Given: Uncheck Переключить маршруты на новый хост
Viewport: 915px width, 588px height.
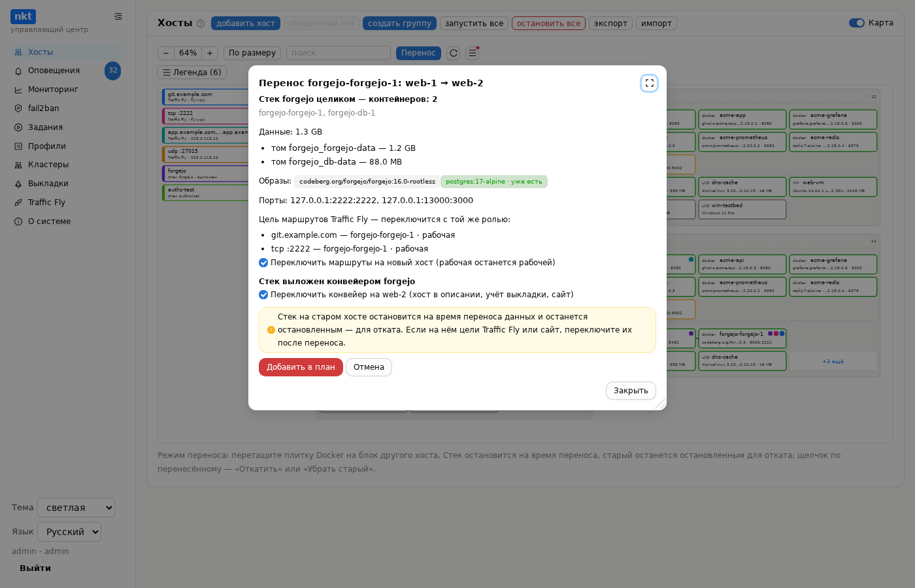Looking at the screenshot, I should [263, 263].
